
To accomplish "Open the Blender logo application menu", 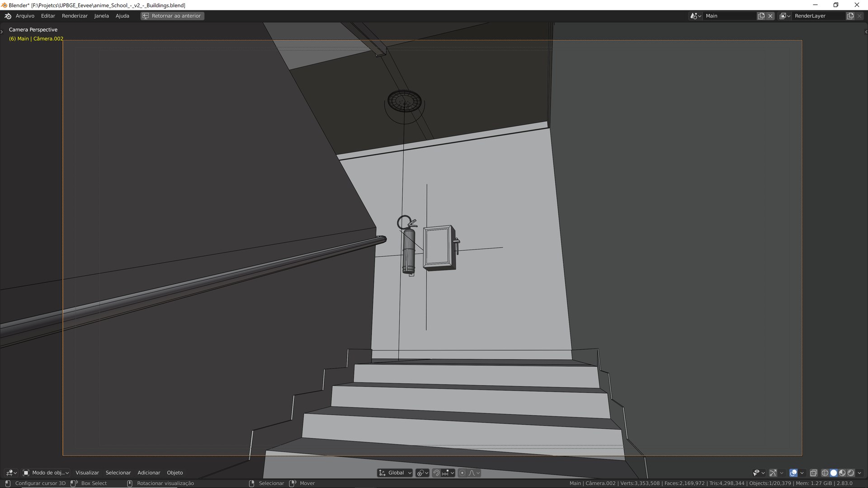I will [8, 16].
